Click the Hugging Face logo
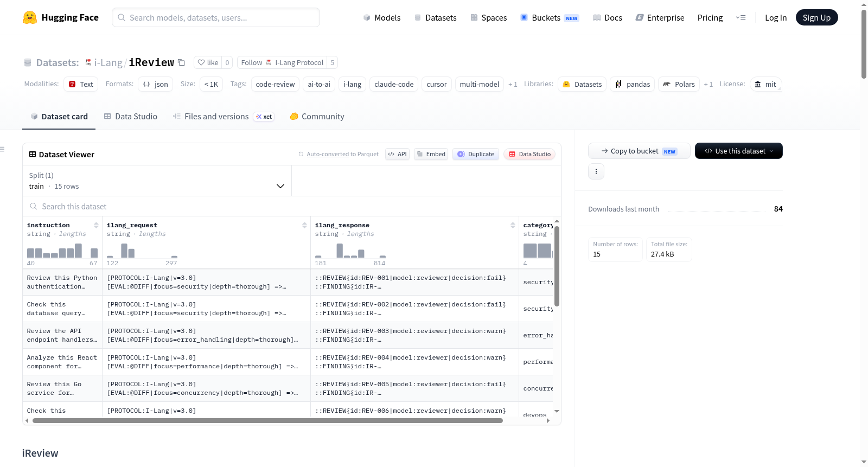The width and height of the screenshot is (868, 467). click(60, 17)
